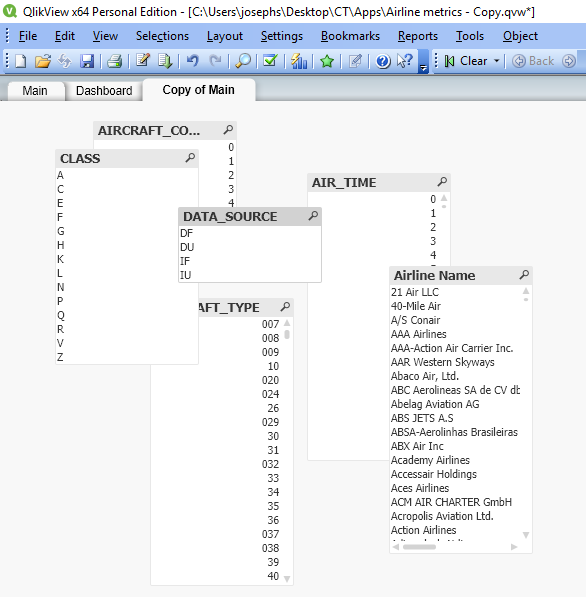Click search icon in DATA_SOURCE list box

313,216
